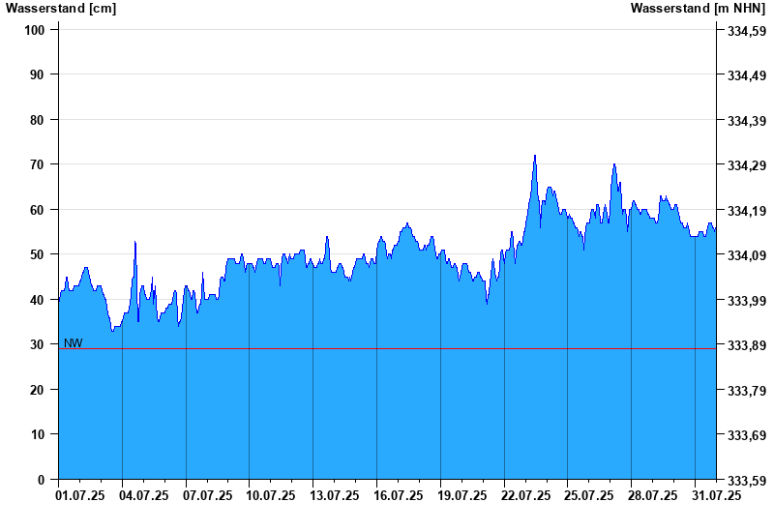This screenshot has width=774, height=532.
Task: Click the 28.07.25 date label
Action: pyautogui.click(x=652, y=495)
